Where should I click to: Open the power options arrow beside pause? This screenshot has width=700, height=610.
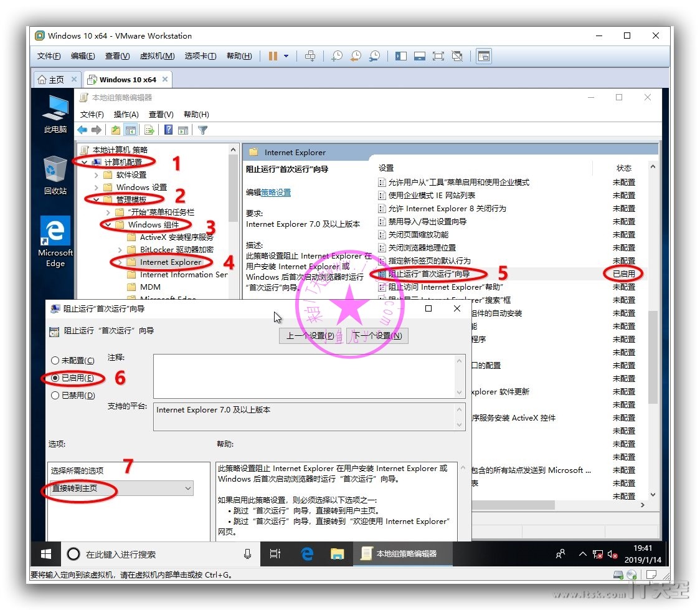pyautogui.click(x=286, y=56)
